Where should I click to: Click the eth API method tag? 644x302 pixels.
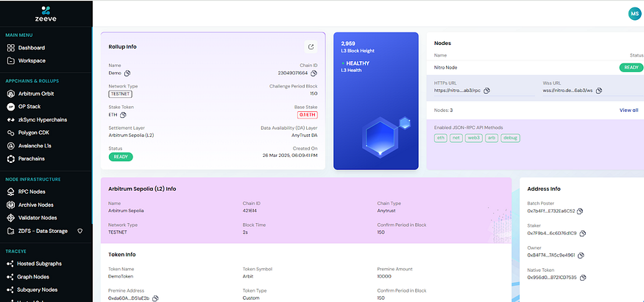(441, 138)
